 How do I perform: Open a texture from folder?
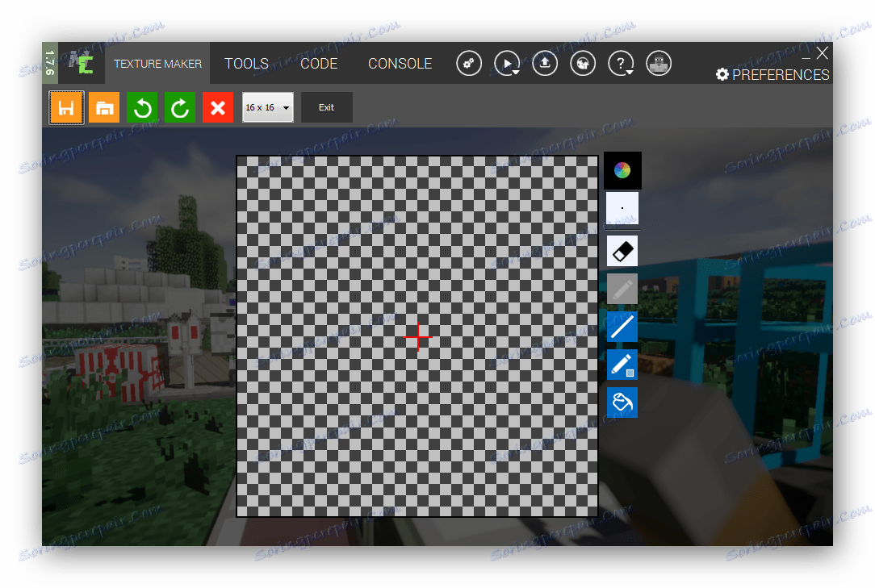coord(103,107)
